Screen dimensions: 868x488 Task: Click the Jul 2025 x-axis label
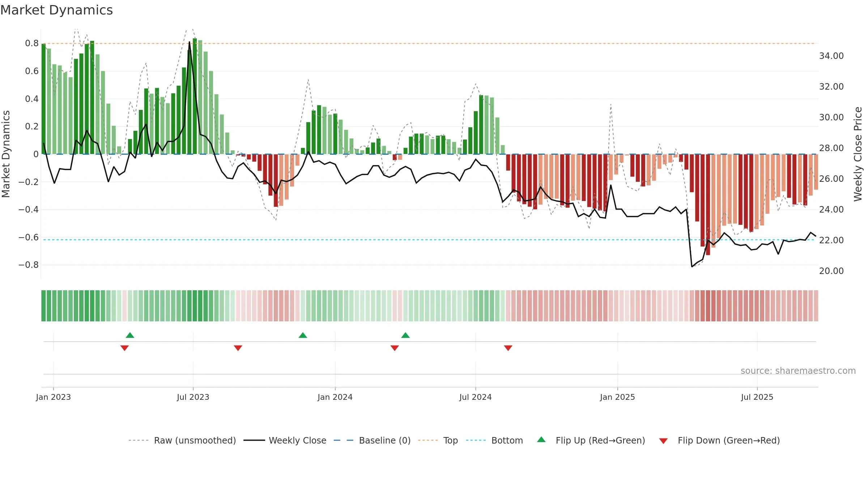(x=757, y=397)
